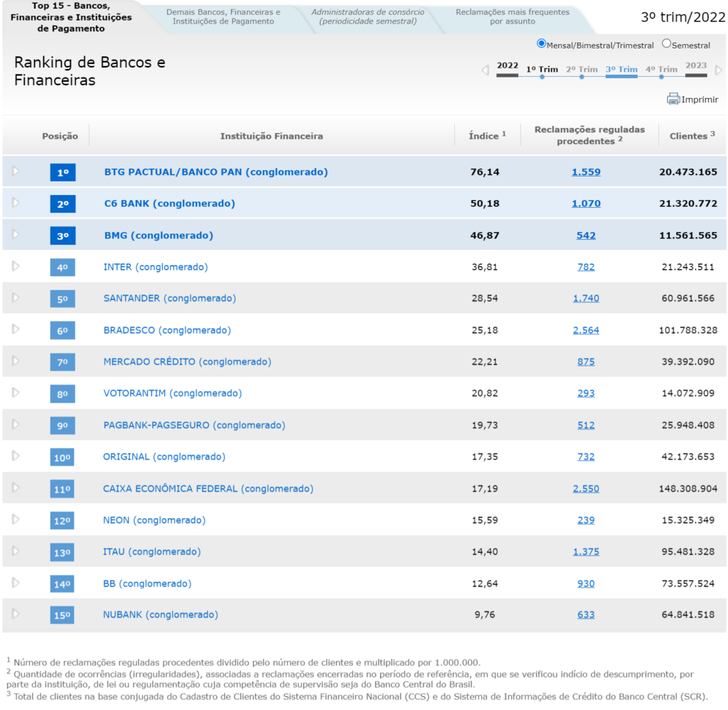Open Santander complaints count 1.740
Screen dimensions: 728x710
click(x=586, y=298)
